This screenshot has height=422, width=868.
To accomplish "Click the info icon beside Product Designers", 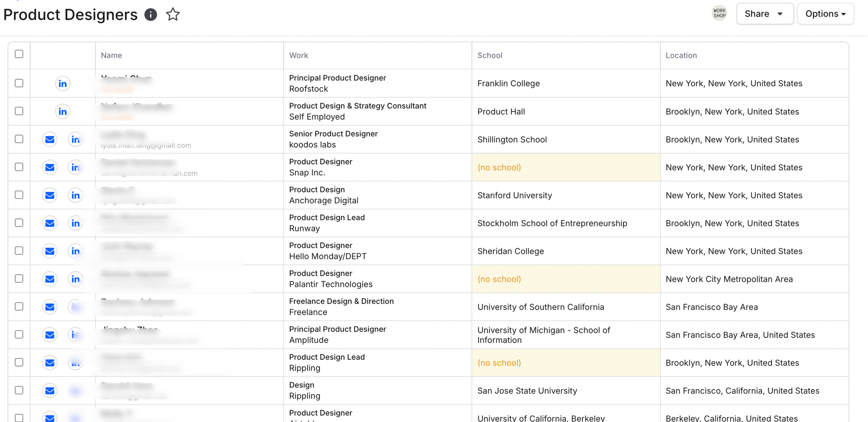I will pyautogui.click(x=150, y=15).
